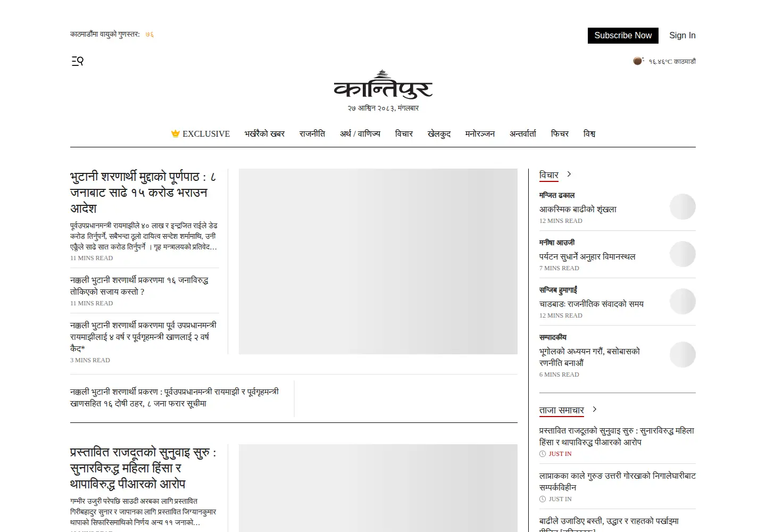The height and width of the screenshot is (532, 766).
Task: Click the date २७ आश्विन २०८३, मंगलबार
Action: (383, 108)
